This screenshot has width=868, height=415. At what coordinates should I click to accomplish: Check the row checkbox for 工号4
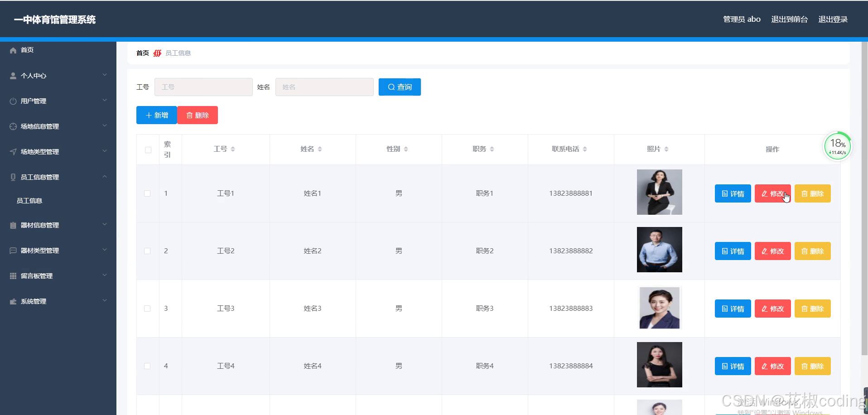[x=147, y=366]
